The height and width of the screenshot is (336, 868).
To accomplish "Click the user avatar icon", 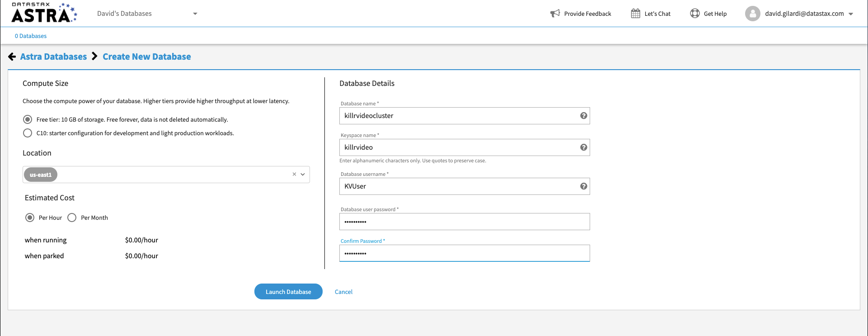I will point(753,14).
